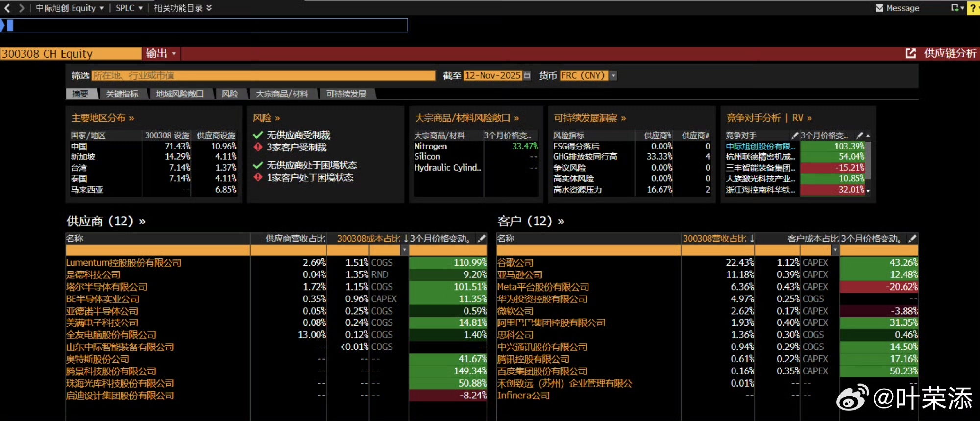
Task: Expand the 货币 FRC (CNY) dropdown
Action: click(x=613, y=75)
